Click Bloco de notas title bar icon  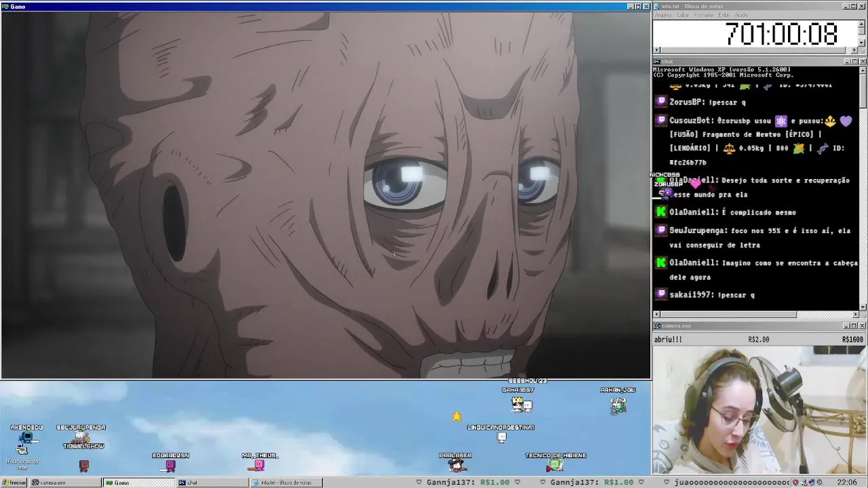tap(656, 6)
